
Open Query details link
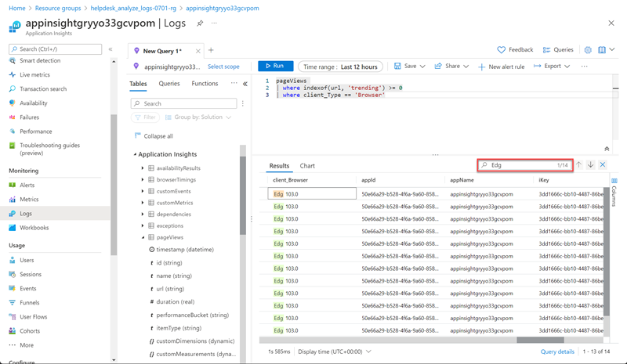click(x=557, y=351)
